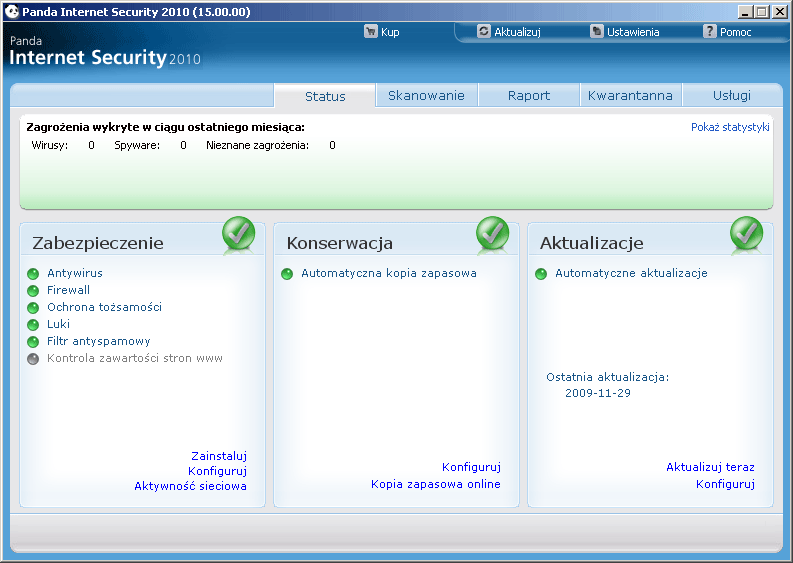This screenshot has width=793, height=563.
Task: Click green dot beside Filtr antyspamowy
Action: click(33, 342)
